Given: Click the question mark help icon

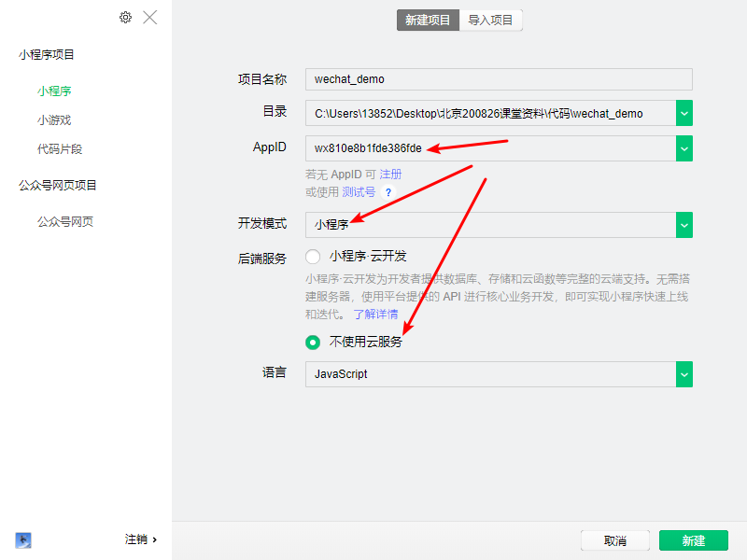Looking at the screenshot, I should [x=388, y=192].
